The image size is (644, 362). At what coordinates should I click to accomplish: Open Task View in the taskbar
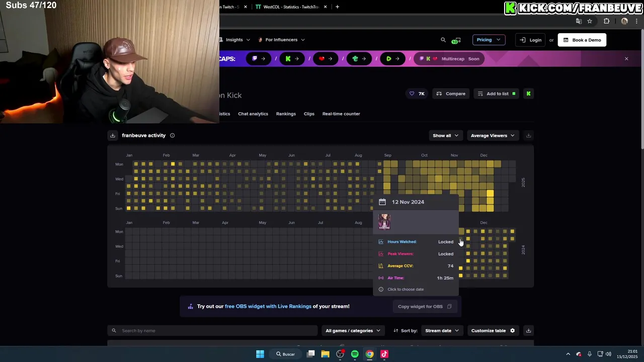311,354
